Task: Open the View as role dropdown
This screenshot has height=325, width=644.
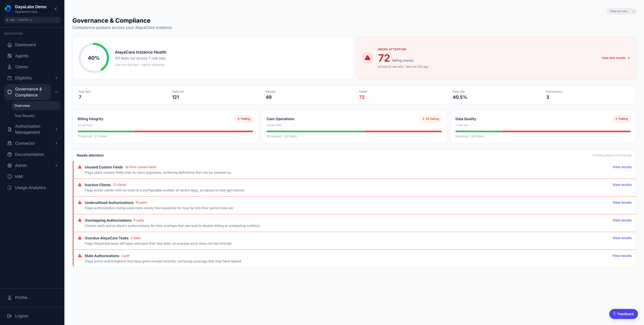Action: pos(621,11)
